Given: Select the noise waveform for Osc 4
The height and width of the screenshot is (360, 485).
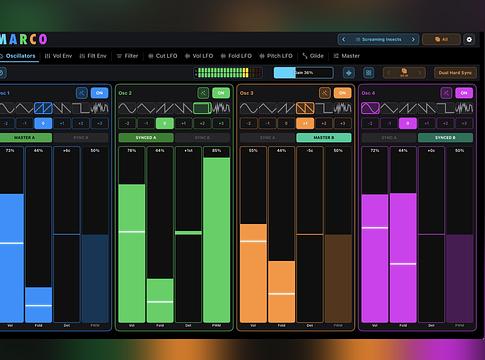Looking at the screenshot, I should point(464,108).
